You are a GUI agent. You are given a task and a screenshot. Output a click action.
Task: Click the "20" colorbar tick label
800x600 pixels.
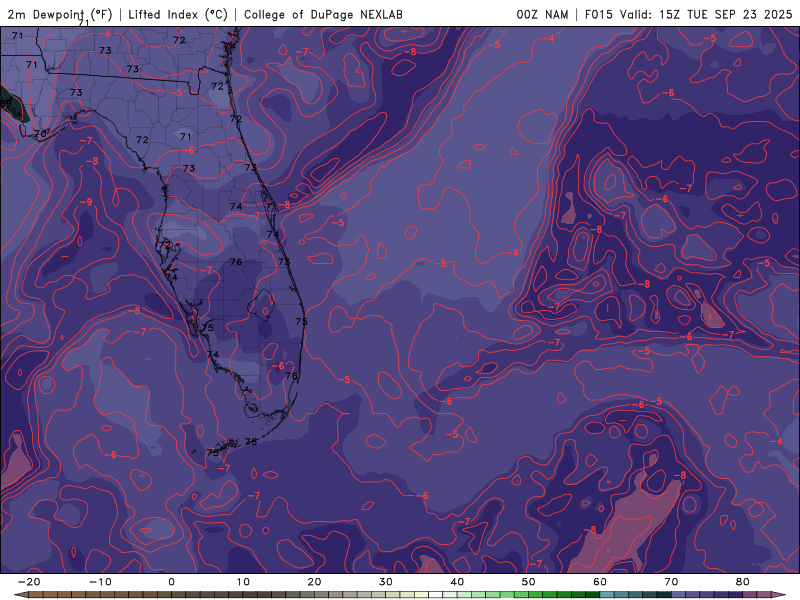pos(314,582)
